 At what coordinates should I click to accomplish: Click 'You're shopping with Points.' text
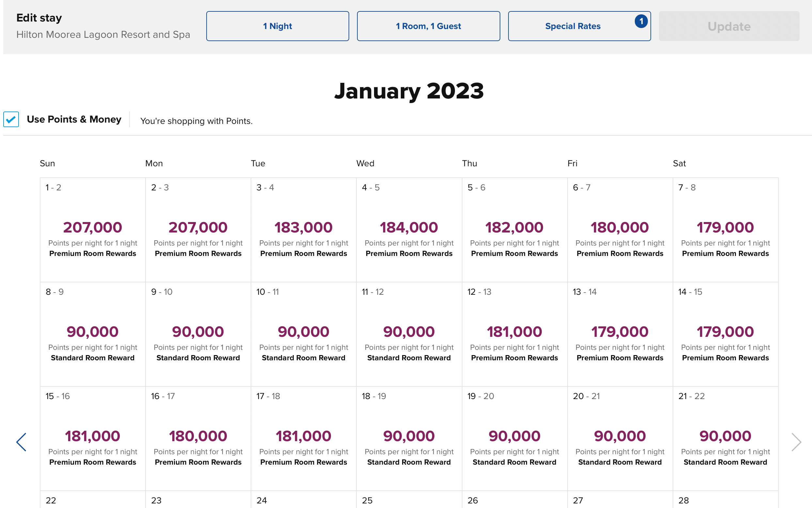[196, 121]
